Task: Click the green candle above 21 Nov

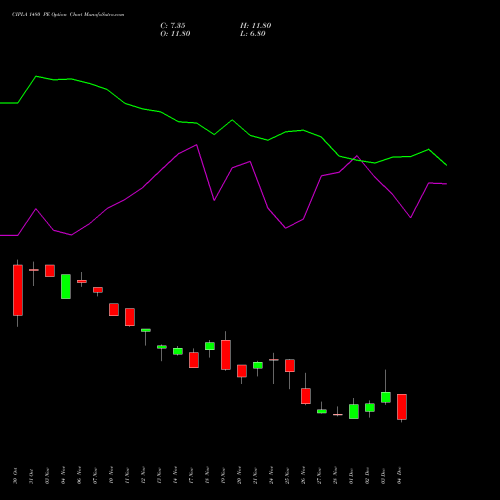Action: coord(258,365)
